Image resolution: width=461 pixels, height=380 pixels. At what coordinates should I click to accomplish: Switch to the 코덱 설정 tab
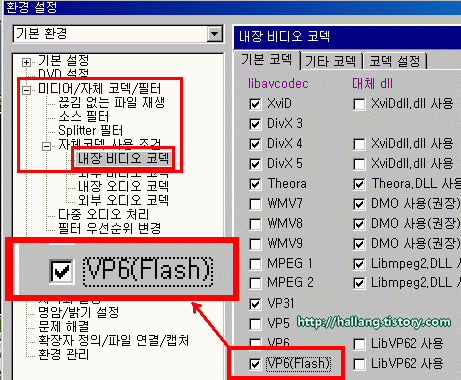pos(395,61)
